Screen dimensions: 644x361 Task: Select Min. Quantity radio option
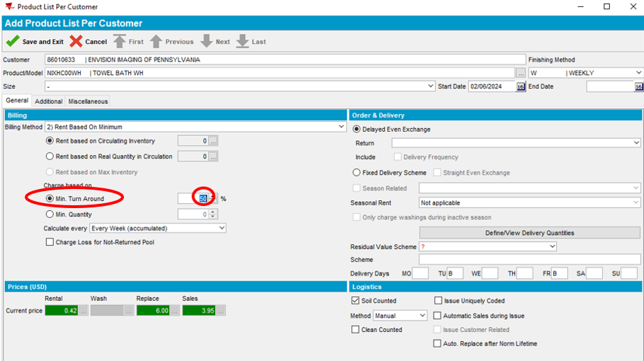pos(50,214)
